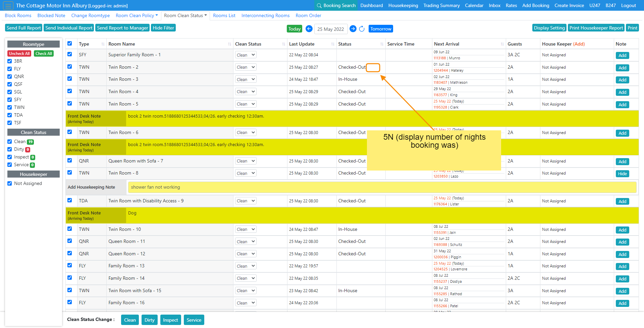Sort by Room Name column arrows
This screenshot has width=644, height=328.
tap(229, 44)
